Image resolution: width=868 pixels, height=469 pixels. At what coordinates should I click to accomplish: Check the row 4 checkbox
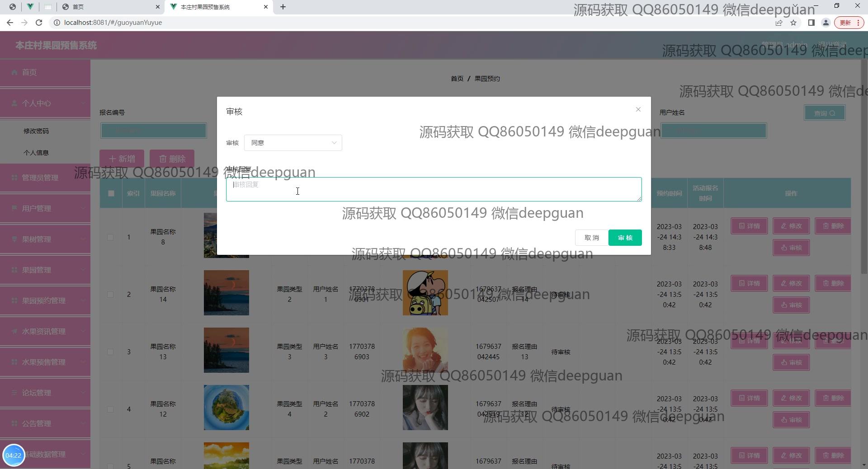[110, 409]
